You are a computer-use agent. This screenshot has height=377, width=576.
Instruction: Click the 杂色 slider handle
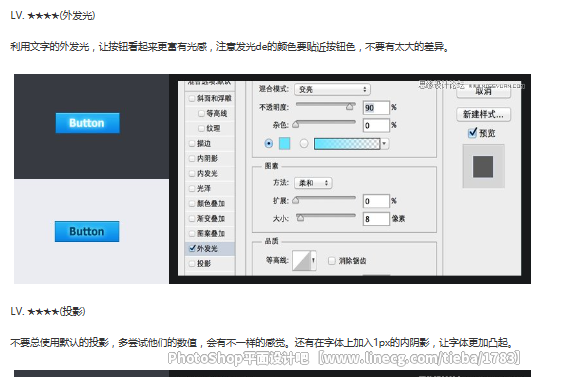[296, 125]
